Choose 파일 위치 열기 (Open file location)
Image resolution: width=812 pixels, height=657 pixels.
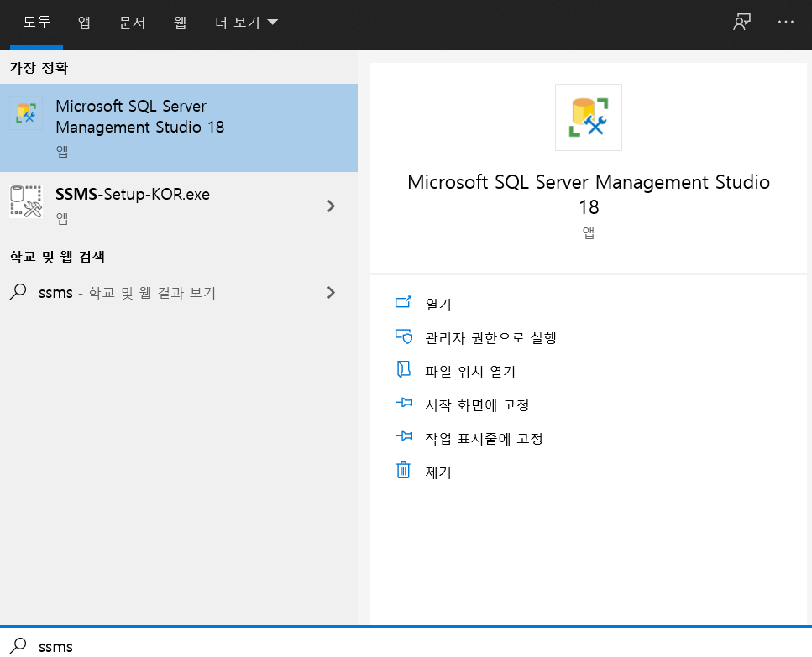470,372
